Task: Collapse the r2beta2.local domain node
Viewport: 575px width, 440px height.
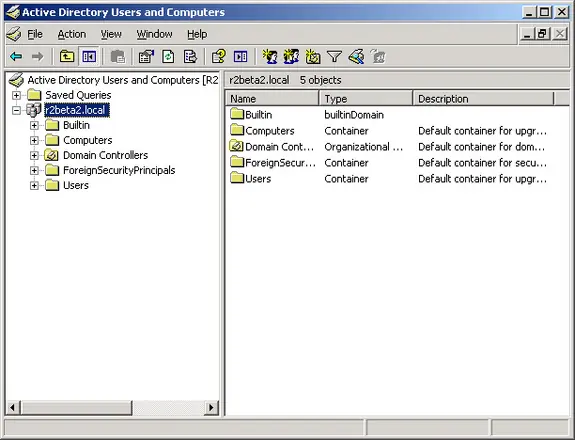Action: [16, 110]
